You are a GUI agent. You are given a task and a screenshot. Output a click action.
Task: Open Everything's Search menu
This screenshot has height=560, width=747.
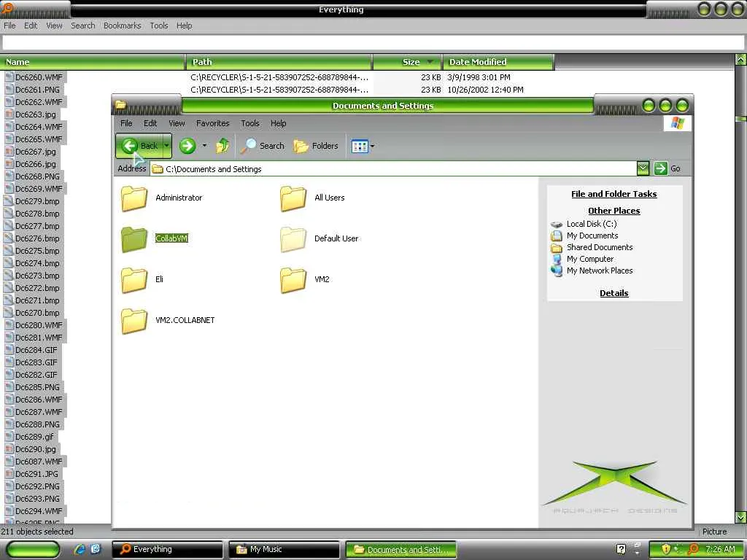pos(83,26)
